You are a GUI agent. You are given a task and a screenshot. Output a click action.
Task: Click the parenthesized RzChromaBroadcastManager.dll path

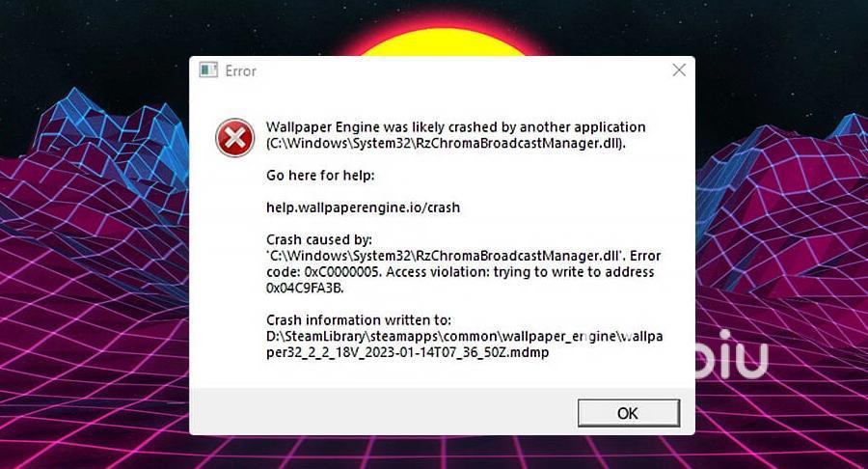tap(446, 144)
